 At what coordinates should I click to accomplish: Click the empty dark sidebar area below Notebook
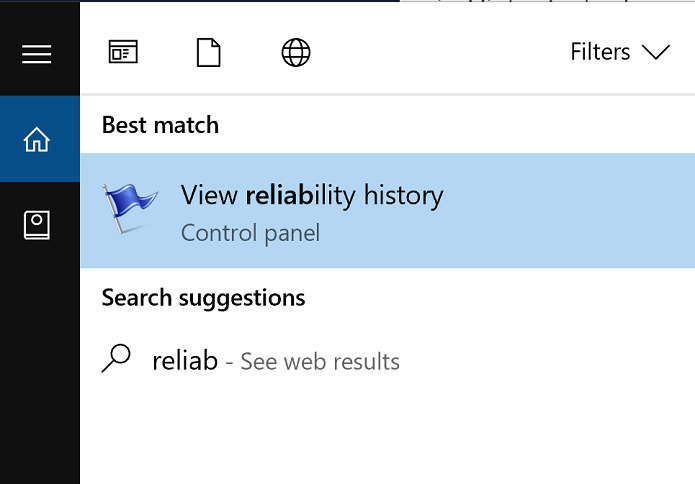[38, 370]
